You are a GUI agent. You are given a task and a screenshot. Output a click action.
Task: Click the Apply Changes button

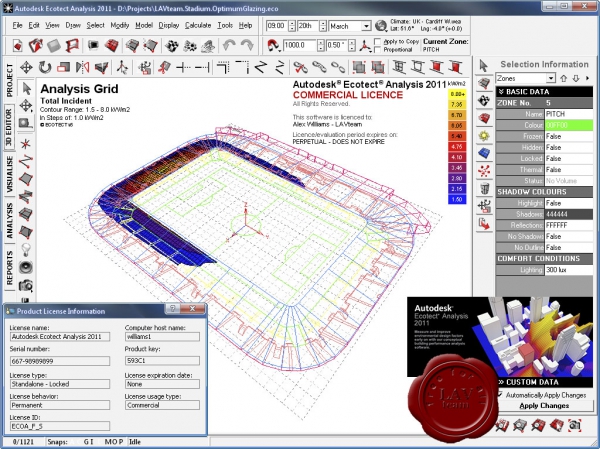(x=544, y=405)
